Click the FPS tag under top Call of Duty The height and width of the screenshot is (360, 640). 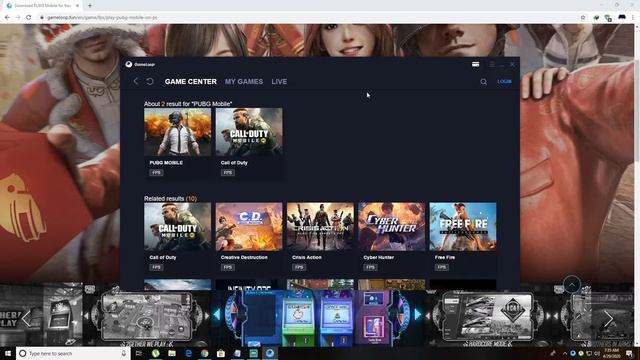[228, 172]
